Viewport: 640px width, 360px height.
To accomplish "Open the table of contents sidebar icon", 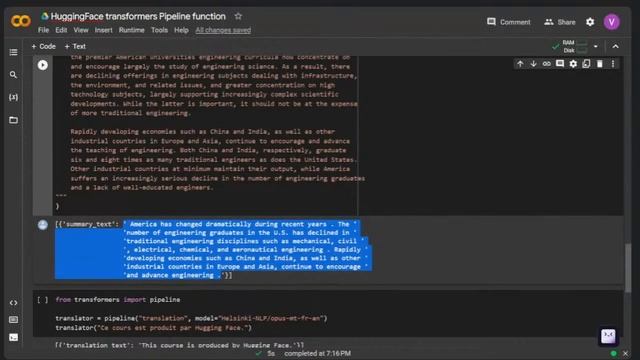I will pos(13,52).
